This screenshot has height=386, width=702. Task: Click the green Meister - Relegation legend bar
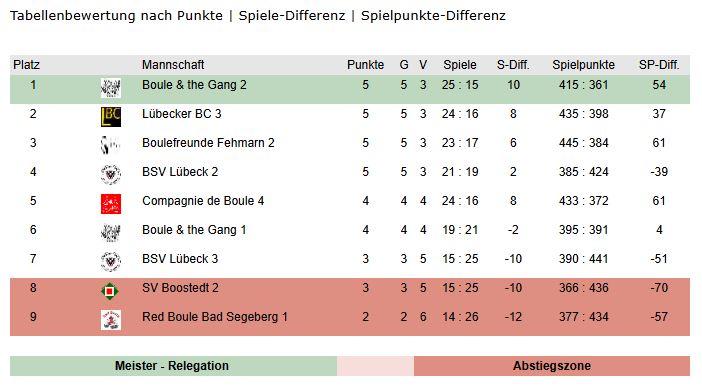(173, 366)
